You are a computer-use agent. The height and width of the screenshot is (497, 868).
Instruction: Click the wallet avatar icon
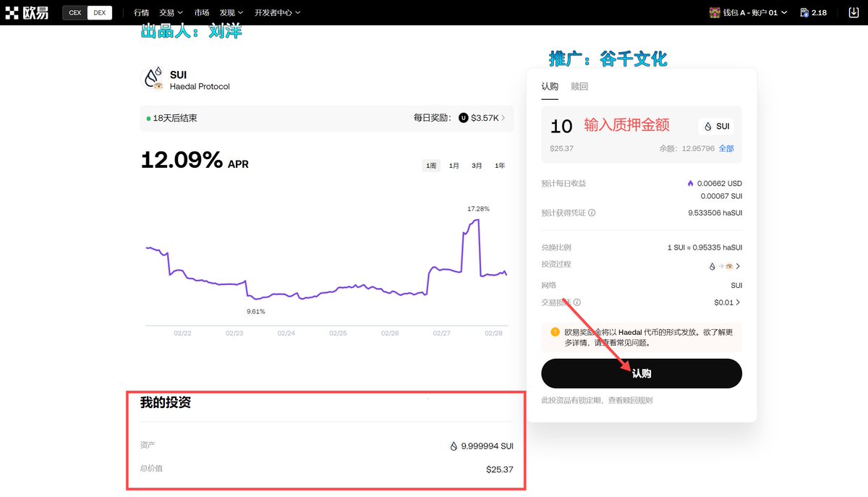pos(714,12)
